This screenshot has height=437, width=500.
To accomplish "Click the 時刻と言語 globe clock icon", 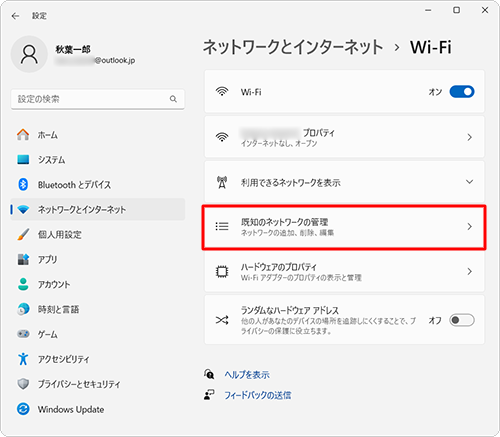I will (x=23, y=309).
